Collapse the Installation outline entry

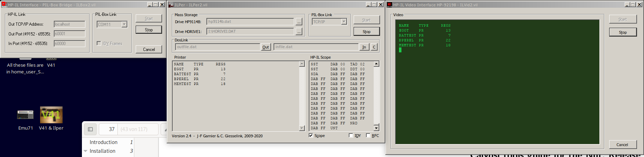coord(85,151)
